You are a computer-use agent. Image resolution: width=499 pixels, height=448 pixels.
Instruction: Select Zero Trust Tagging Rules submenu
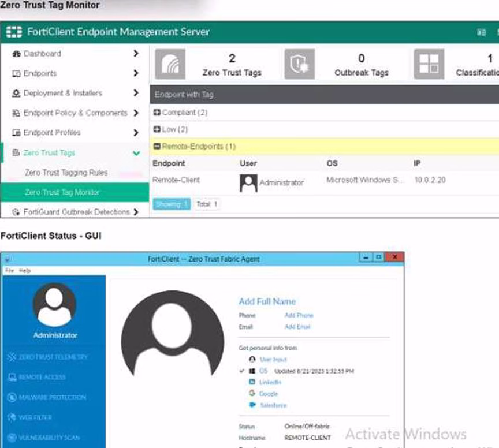pos(66,173)
